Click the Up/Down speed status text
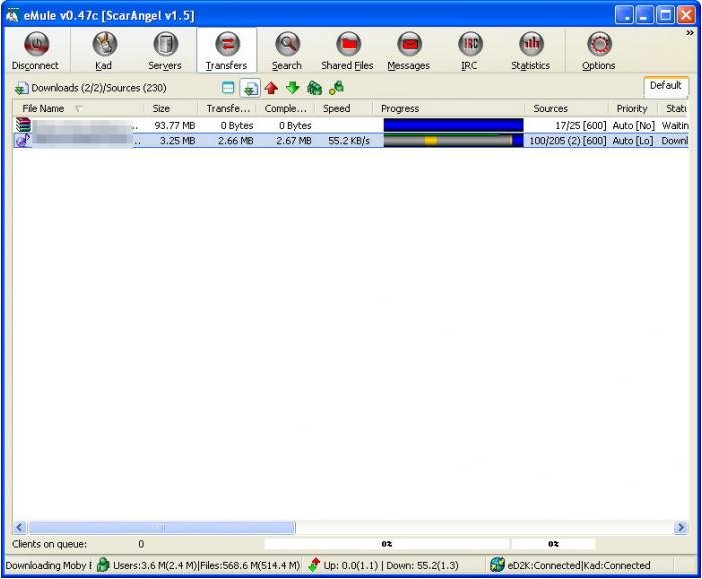Screen dimensions: 702x579 point(391,566)
